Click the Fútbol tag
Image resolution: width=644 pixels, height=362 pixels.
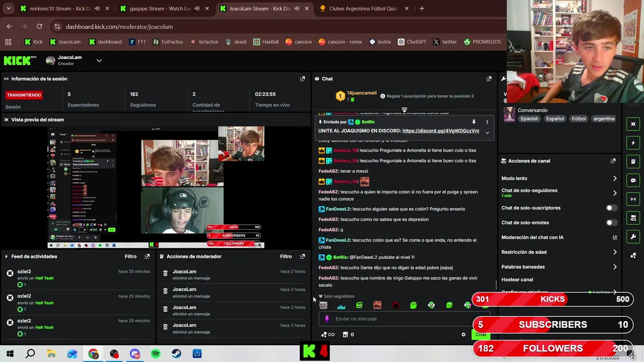(x=579, y=119)
